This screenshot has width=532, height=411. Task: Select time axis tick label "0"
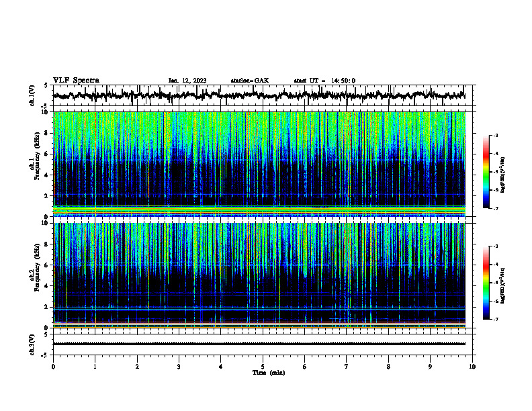tap(53, 367)
